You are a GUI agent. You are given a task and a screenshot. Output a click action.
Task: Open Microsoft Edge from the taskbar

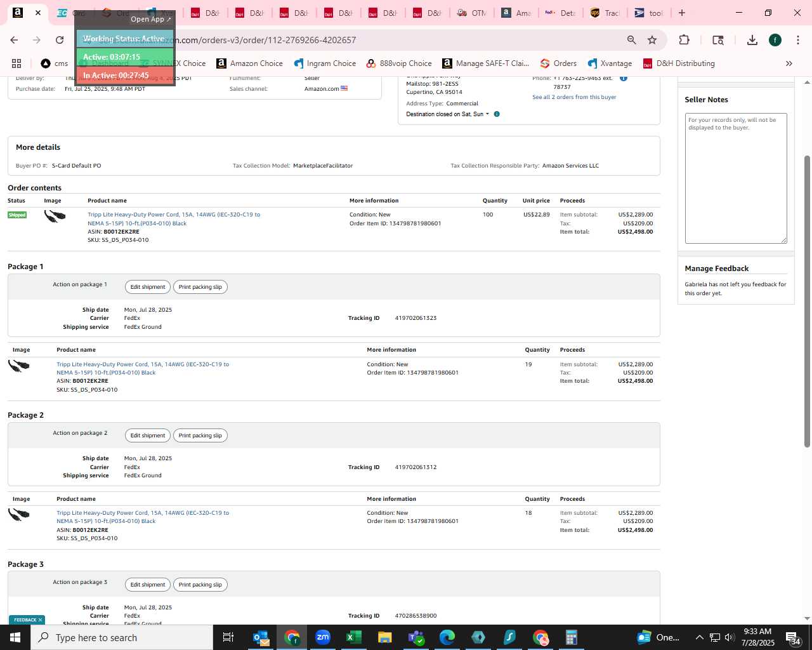pyautogui.click(x=447, y=637)
